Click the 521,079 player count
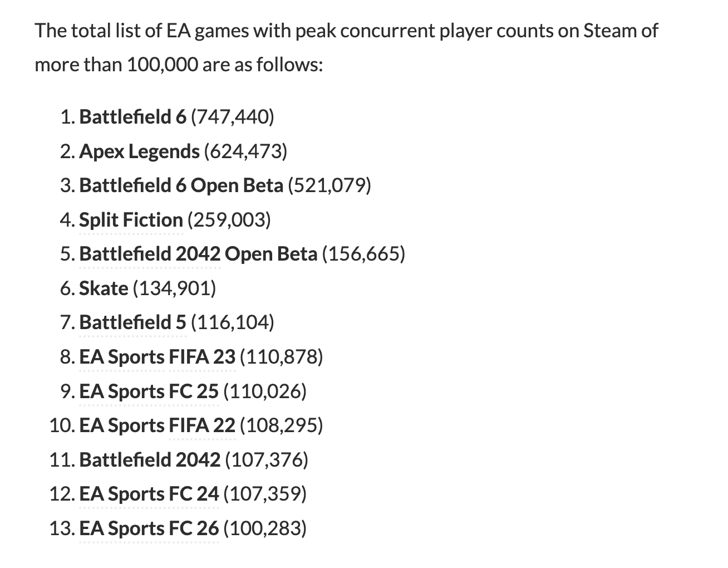The height and width of the screenshot is (568, 728). click(x=329, y=185)
